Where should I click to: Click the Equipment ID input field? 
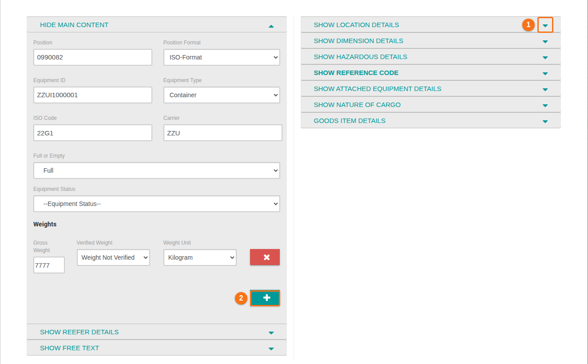pos(93,95)
